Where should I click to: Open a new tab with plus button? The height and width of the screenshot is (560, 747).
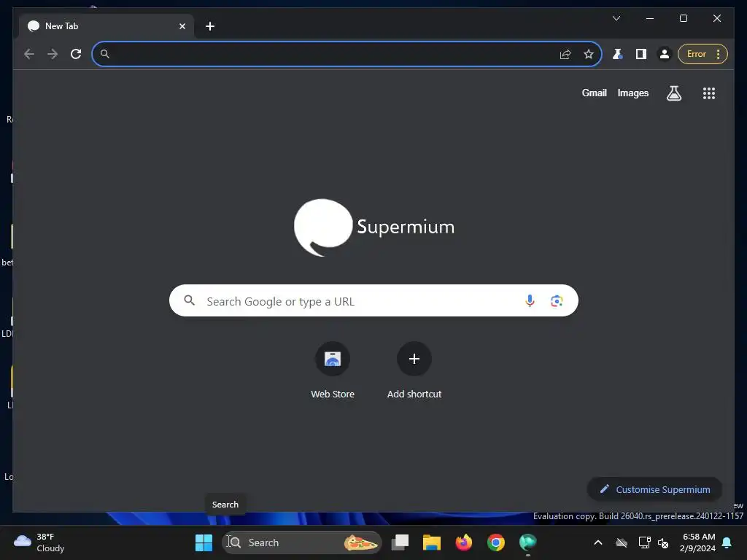pyautogui.click(x=210, y=26)
